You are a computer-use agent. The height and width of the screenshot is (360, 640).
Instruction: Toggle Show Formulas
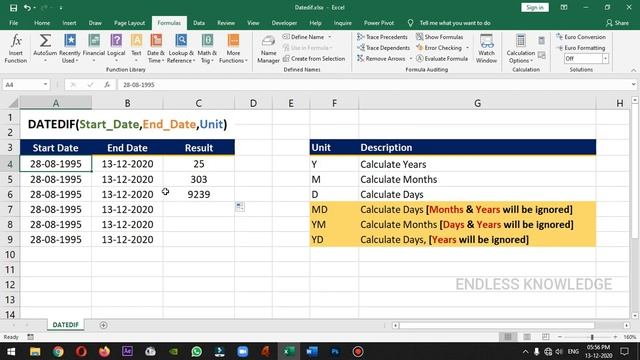pos(440,37)
